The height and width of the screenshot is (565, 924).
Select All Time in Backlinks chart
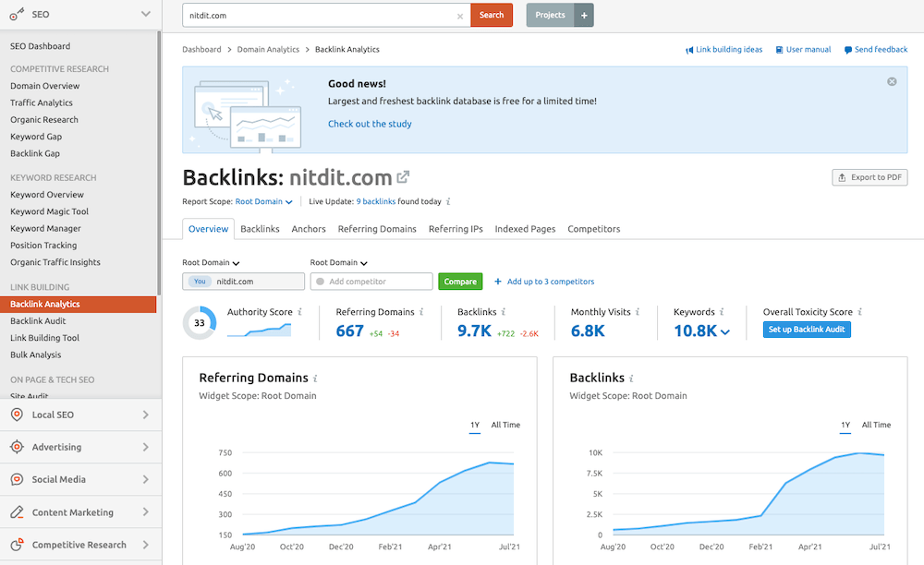click(x=876, y=425)
